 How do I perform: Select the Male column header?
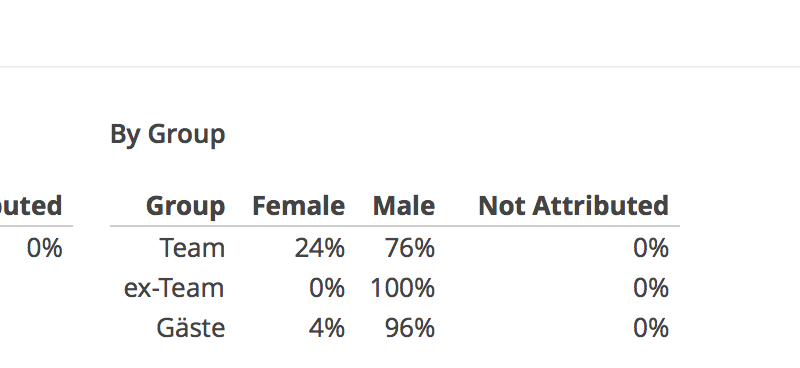(404, 206)
